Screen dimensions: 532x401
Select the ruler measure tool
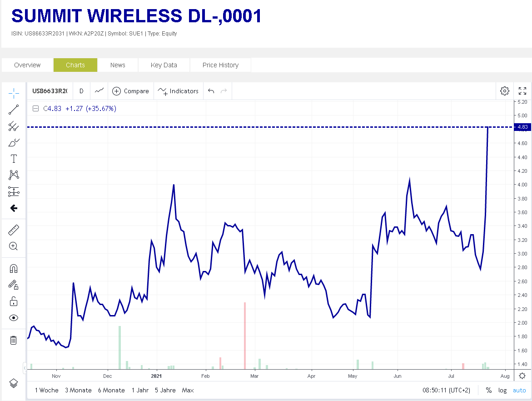tap(14, 230)
